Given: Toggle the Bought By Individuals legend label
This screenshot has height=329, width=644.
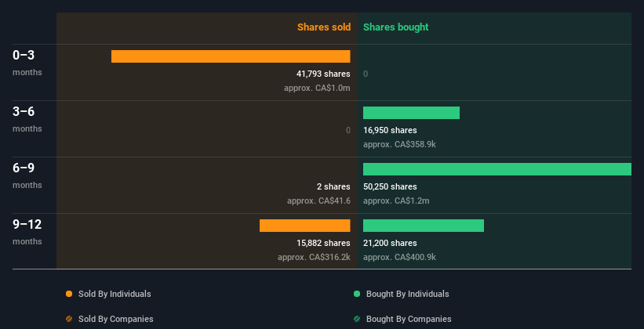Looking at the screenshot, I should point(407,294).
